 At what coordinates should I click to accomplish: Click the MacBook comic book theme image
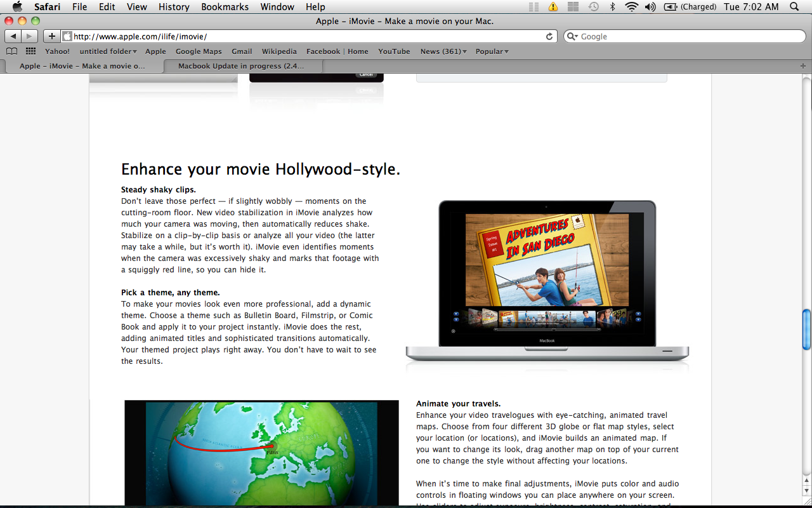pos(547,283)
